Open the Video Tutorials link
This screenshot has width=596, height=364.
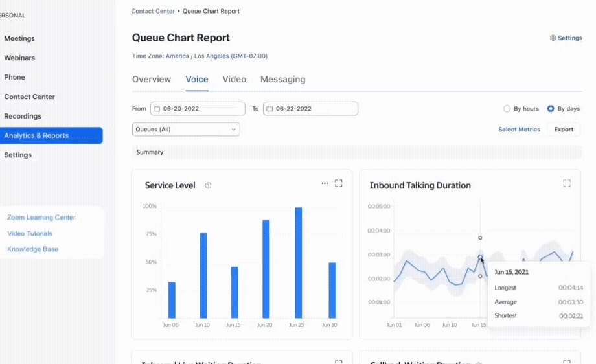tap(30, 233)
